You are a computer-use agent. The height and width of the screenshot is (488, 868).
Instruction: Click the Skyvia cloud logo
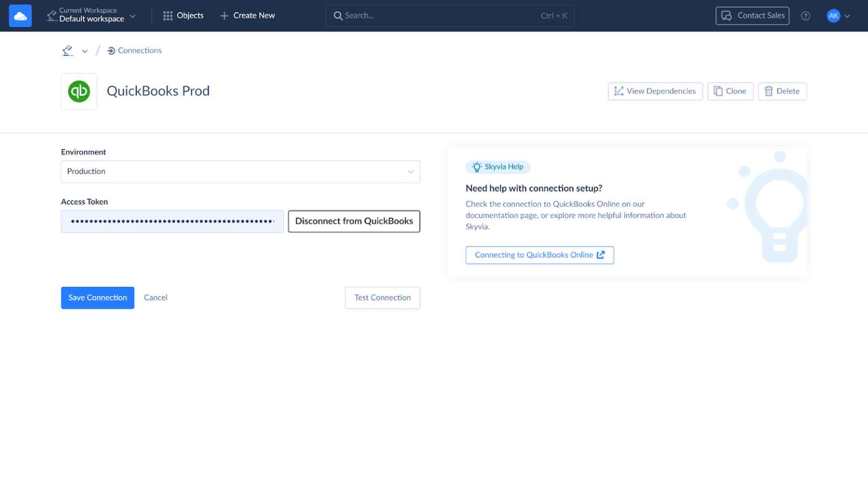pyautogui.click(x=20, y=15)
